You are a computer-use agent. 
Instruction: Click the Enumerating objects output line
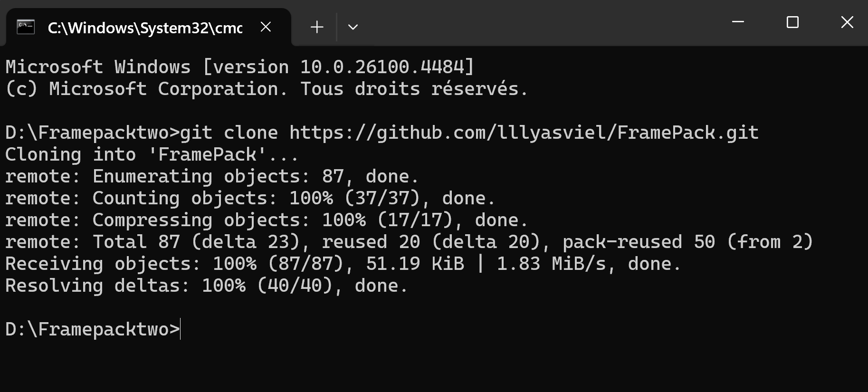pos(212,176)
